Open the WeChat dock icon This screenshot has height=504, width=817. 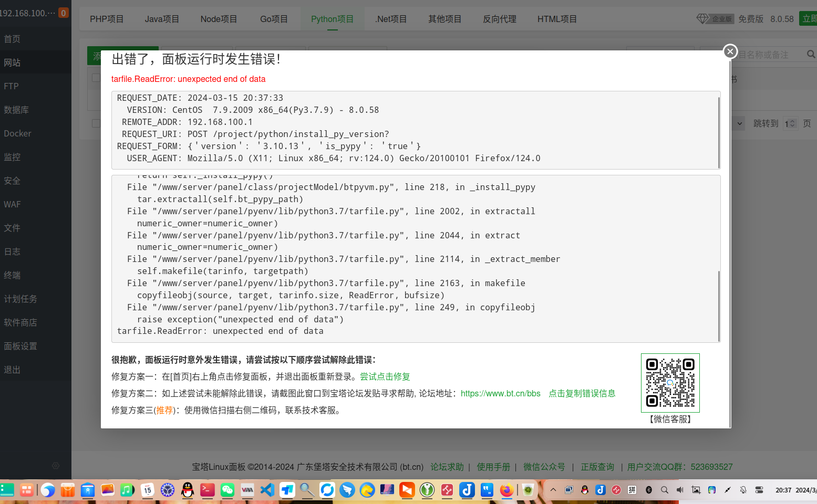[x=227, y=490]
